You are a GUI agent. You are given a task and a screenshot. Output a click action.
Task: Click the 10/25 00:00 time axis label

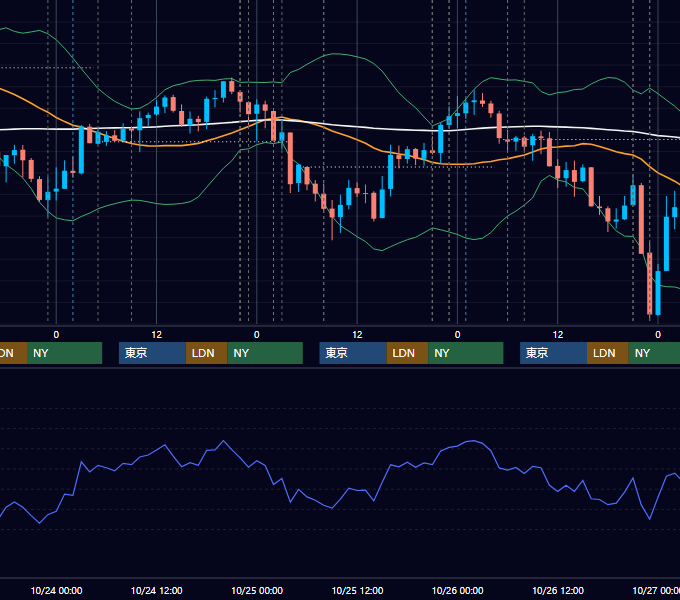pos(257,590)
